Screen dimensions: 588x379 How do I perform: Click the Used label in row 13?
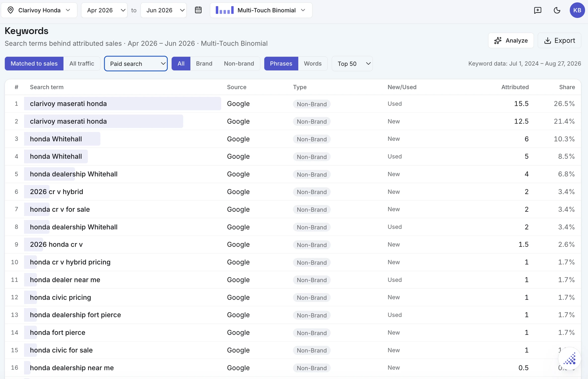(395, 315)
